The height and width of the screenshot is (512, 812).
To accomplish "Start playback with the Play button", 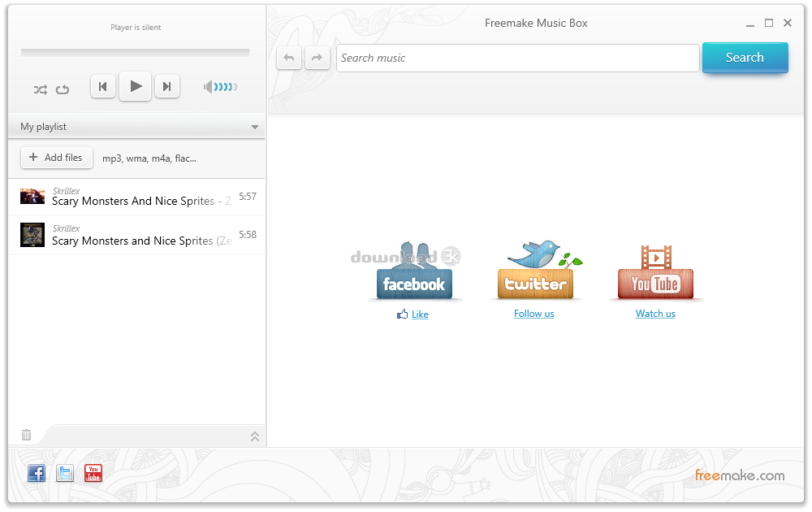I will [135, 86].
